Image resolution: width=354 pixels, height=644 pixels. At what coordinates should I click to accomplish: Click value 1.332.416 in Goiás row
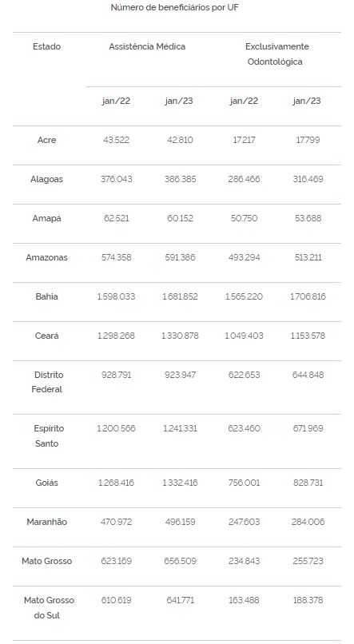[x=180, y=483]
